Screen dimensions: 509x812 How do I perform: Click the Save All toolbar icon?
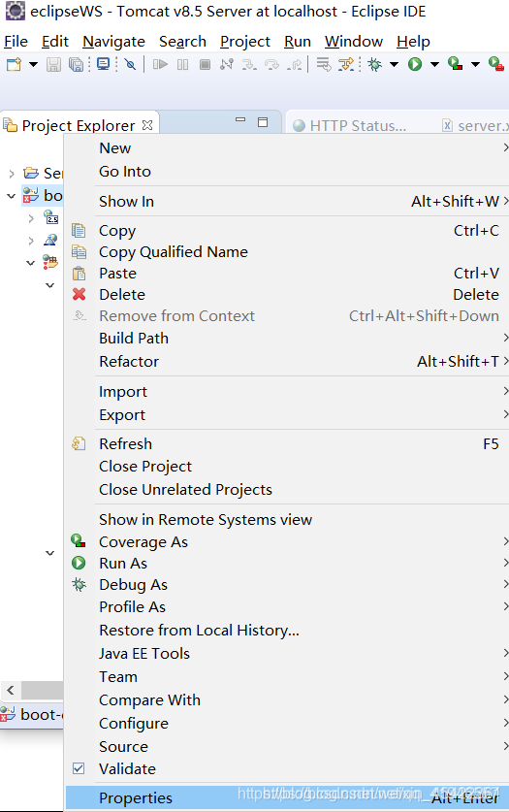point(76,64)
